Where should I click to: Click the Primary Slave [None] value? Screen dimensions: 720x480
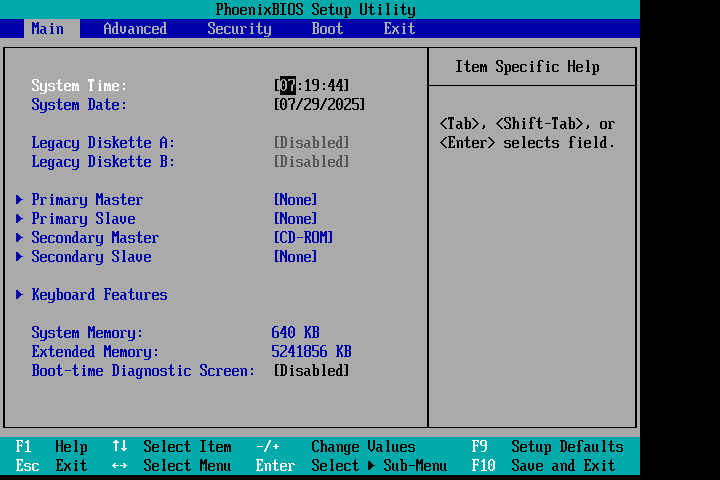pos(295,219)
